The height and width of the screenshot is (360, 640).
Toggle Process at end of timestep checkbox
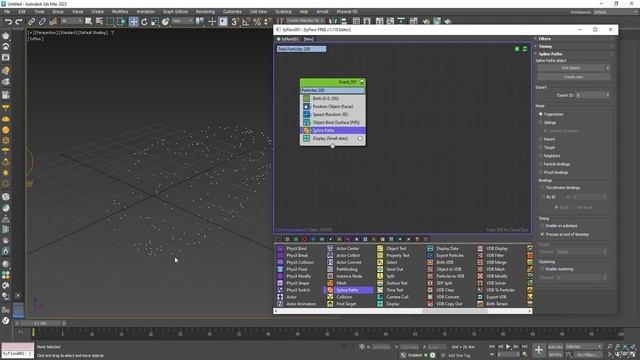tap(542, 234)
